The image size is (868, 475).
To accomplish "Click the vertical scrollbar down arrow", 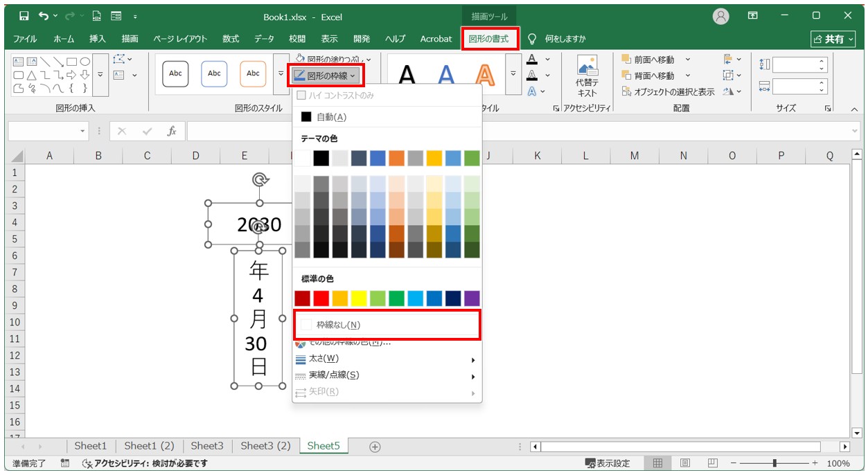I will (857, 433).
